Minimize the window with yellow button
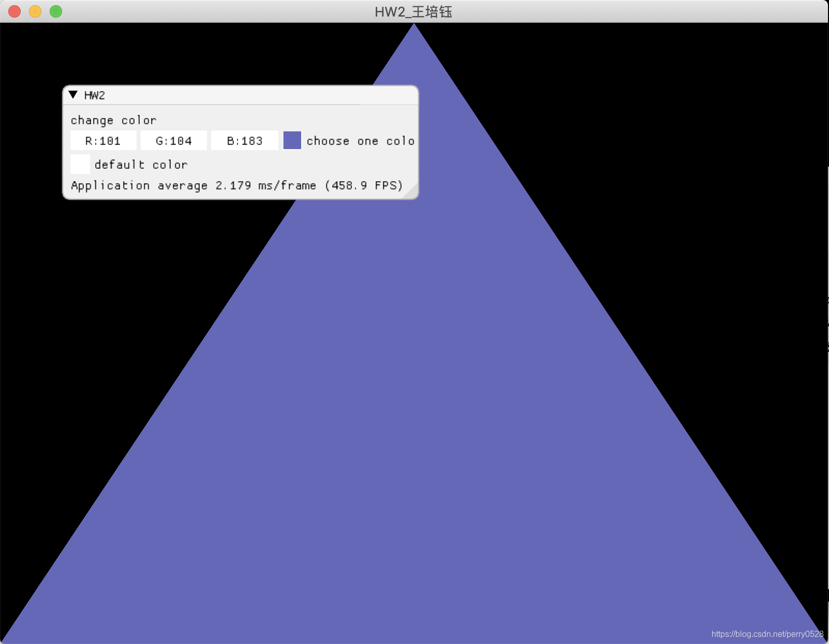The image size is (829, 644). click(35, 11)
